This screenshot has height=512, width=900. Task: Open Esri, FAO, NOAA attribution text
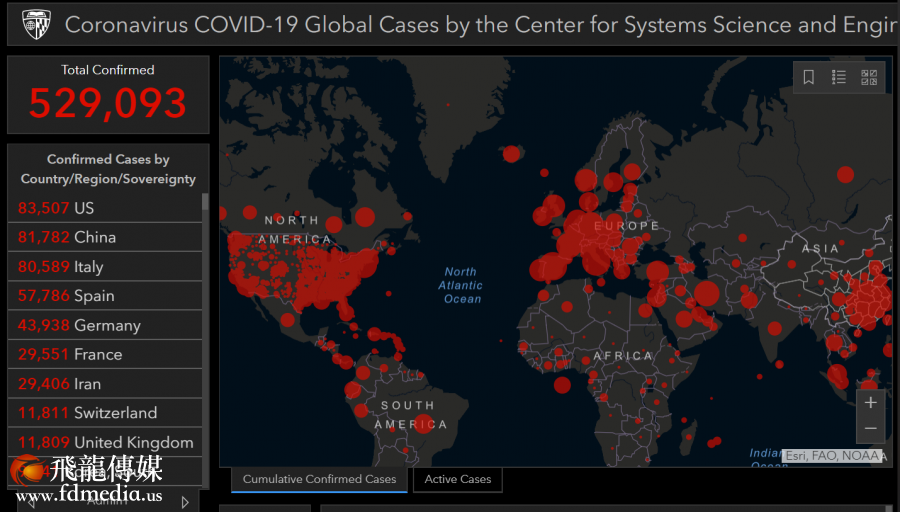[x=833, y=456]
